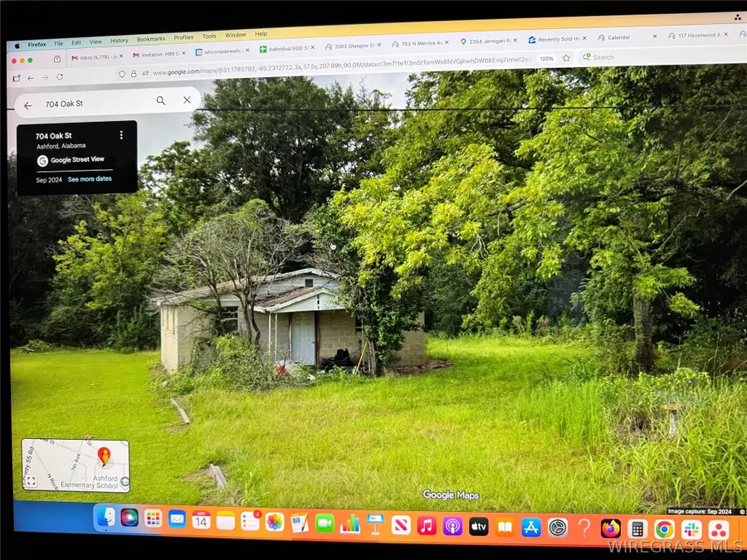Open the View menu
Screen dimensions: 747x560
[95, 42]
